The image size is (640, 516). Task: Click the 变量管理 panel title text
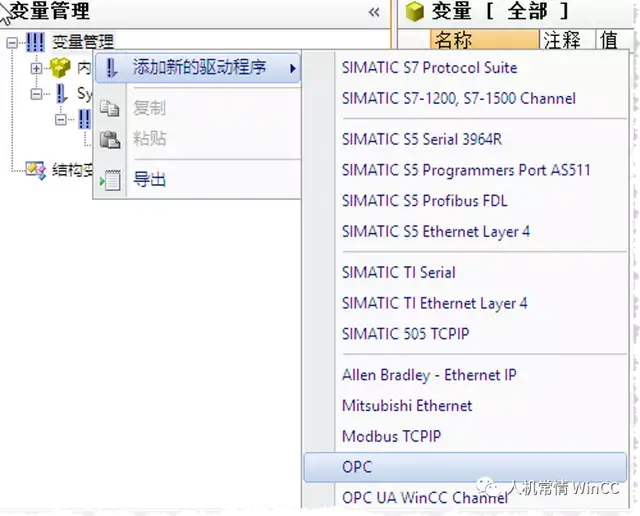tap(49, 11)
